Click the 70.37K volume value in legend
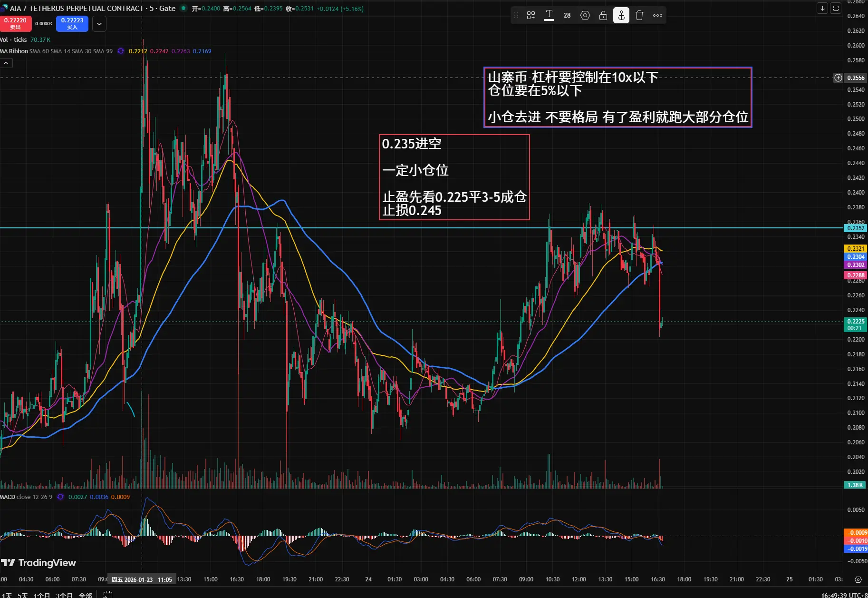Screen dimensions: 868x598 pos(40,40)
